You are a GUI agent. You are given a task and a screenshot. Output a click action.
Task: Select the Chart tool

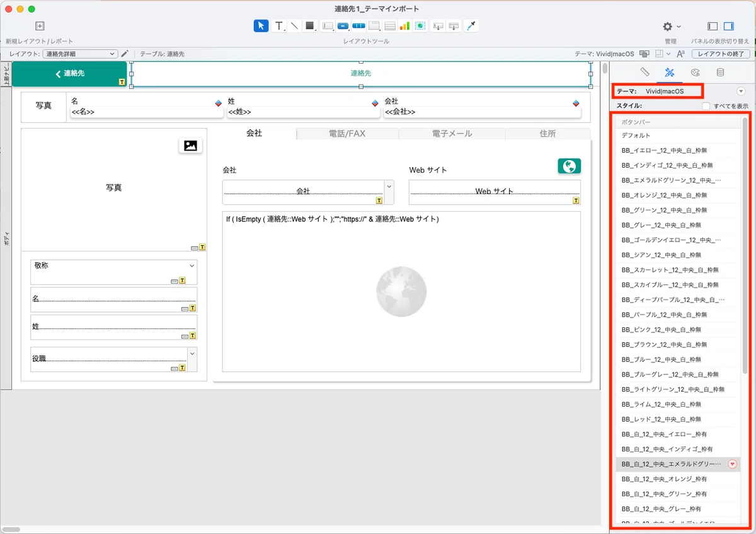pos(404,26)
